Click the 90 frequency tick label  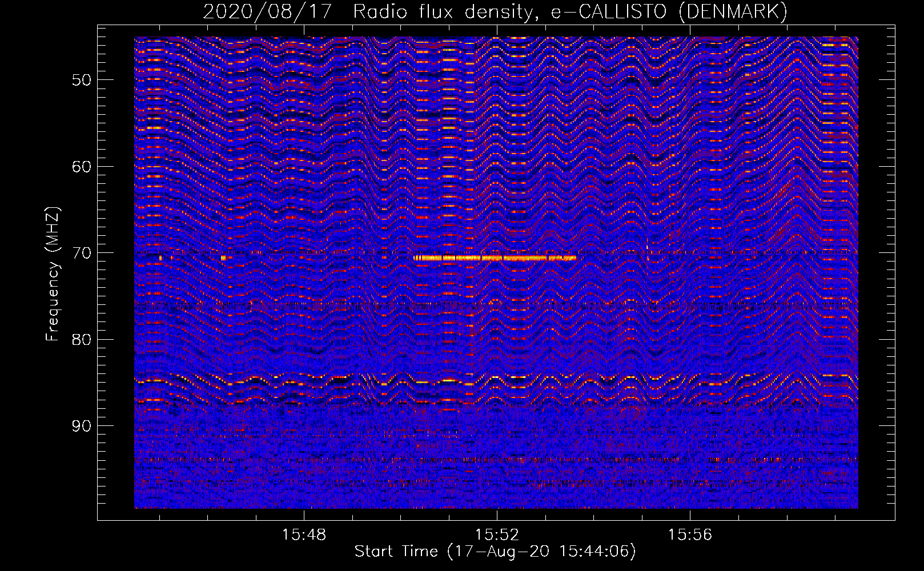pyautogui.click(x=82, y=426)
